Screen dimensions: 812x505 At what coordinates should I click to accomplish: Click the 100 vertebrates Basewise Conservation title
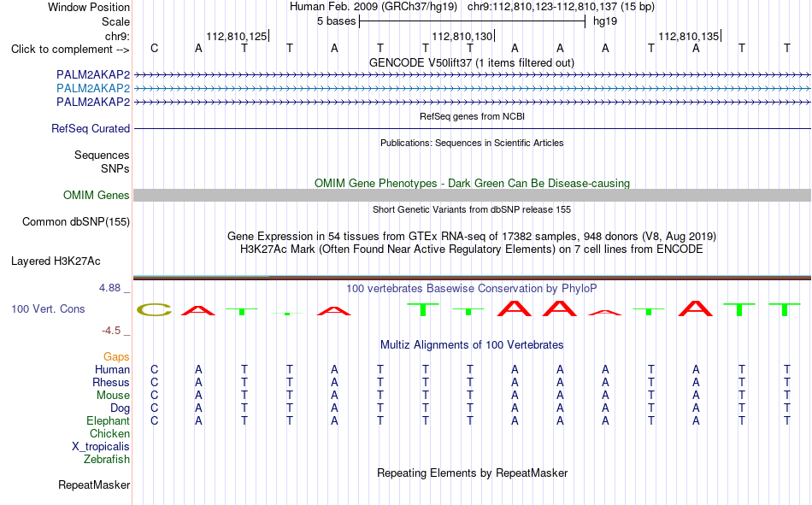[472, 289]
